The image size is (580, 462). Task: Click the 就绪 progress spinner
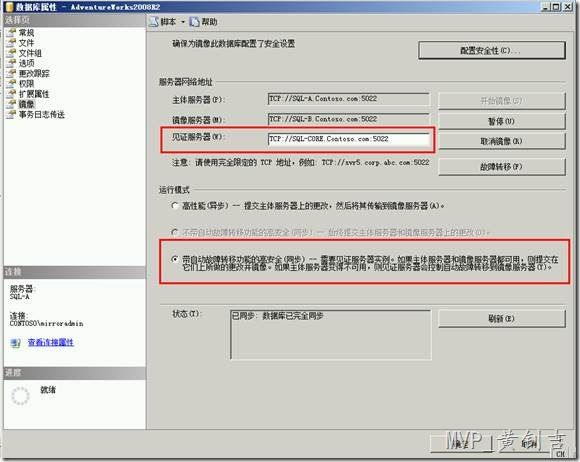click(x=20, y=396)
